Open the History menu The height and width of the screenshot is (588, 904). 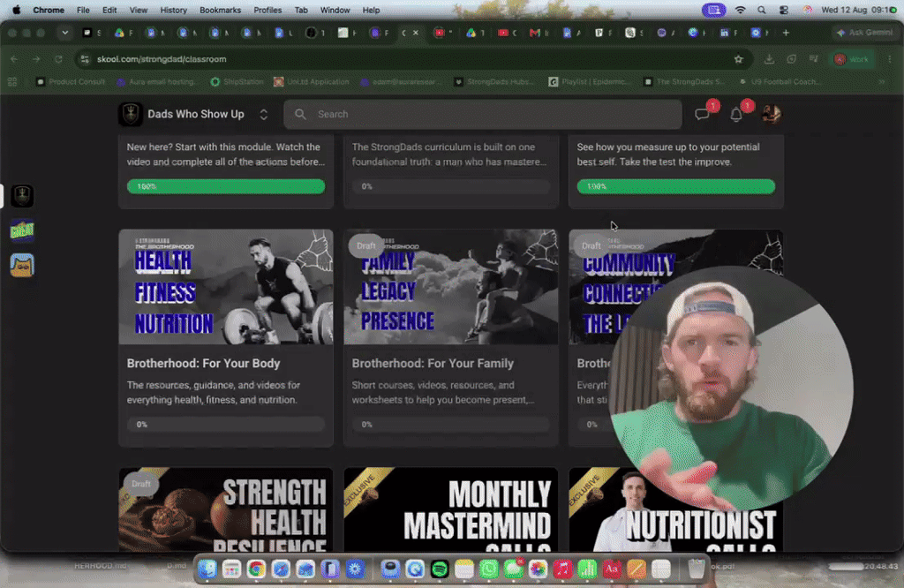point(174,10)
